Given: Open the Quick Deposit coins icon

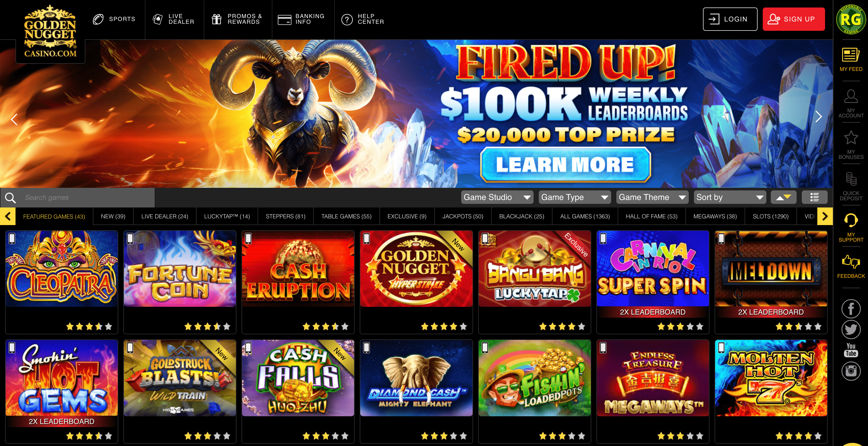Looking at the screenshot, I should pyautogui.click(x=851, y=179).
